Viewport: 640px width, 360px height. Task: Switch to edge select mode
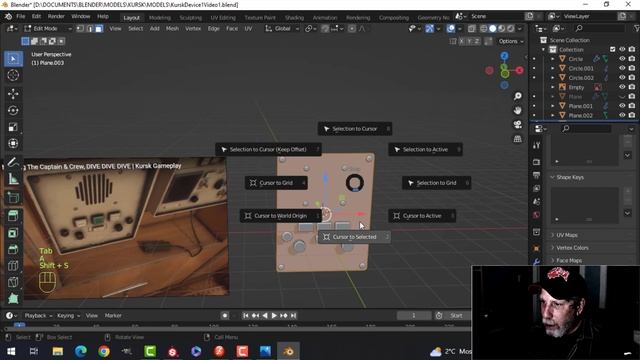coord(90,29)
